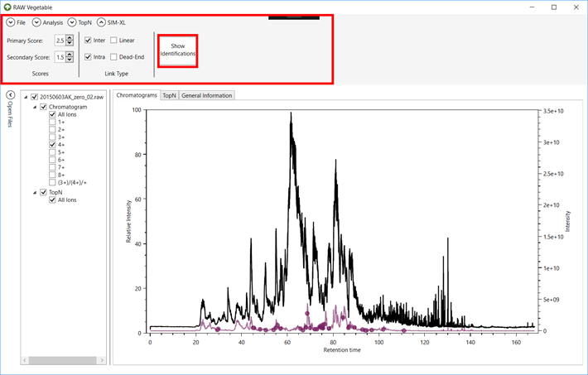
Task: Click the RAW Vegetable app icon
Action: (7, 7)
